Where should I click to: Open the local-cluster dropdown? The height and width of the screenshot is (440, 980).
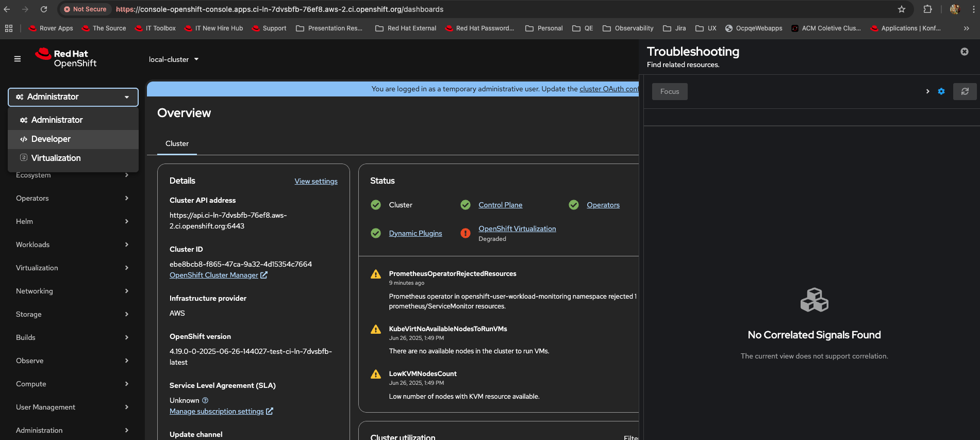click(x=174, y=59)
